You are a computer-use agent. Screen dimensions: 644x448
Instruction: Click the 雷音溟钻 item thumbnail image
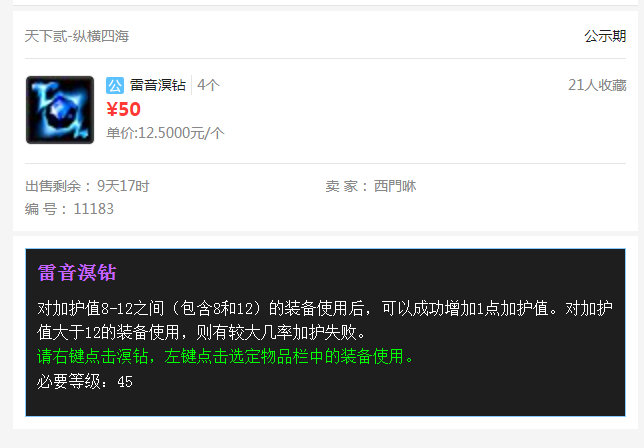pyautogui.click(x=60, y=110)
